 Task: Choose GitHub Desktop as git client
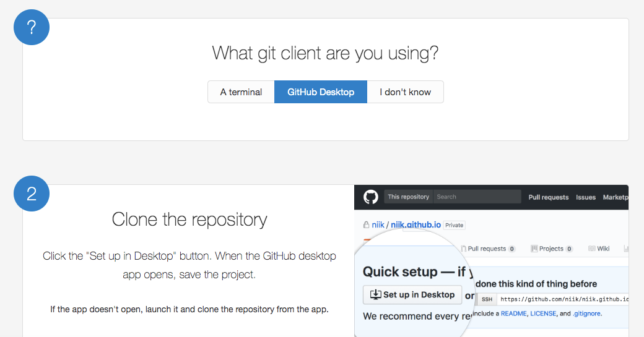pyautogui.click(x=321, y=92)
